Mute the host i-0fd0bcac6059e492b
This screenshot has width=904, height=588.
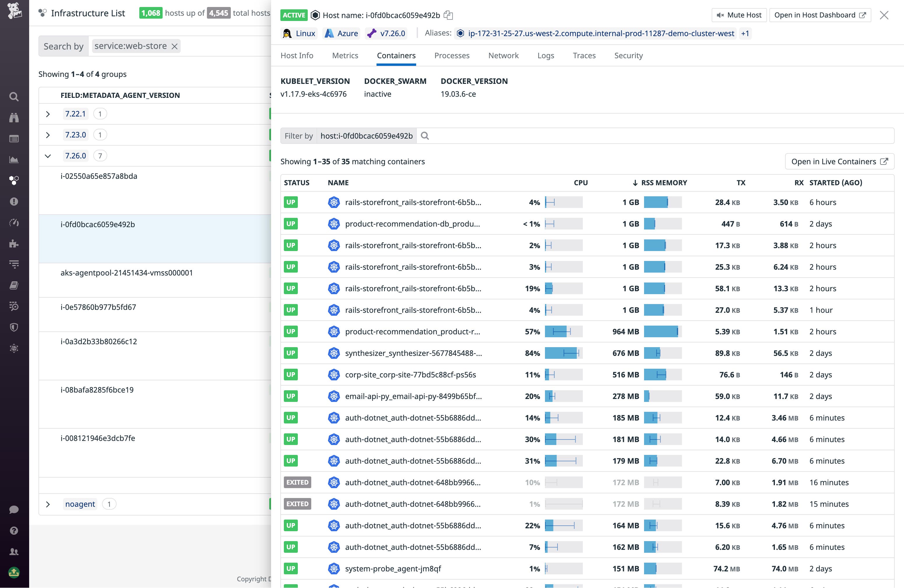coord(738,15)
